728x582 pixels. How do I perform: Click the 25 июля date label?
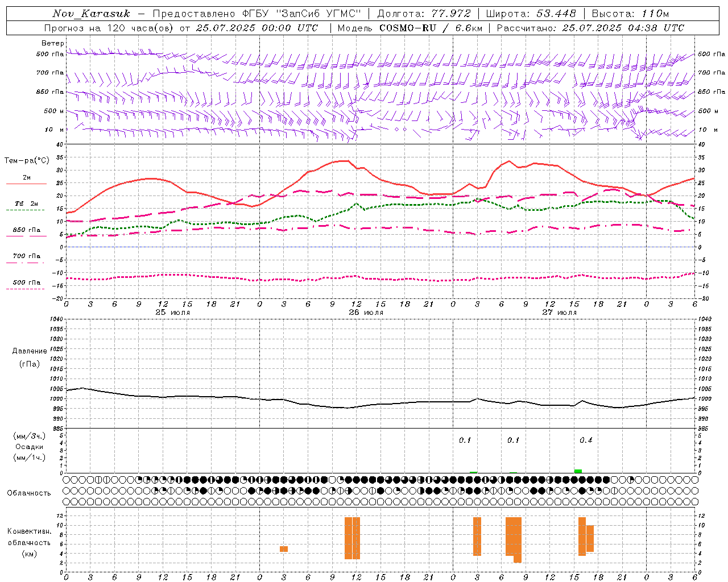click(x=173, y=313)
